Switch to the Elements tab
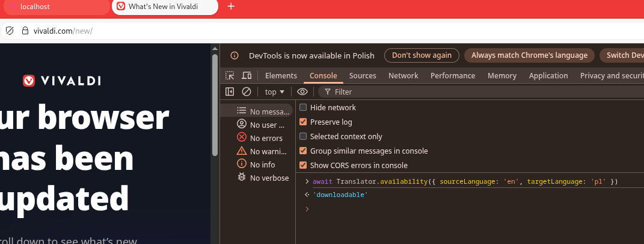Viewport: 644px width, 244px height. click(281, 75)
